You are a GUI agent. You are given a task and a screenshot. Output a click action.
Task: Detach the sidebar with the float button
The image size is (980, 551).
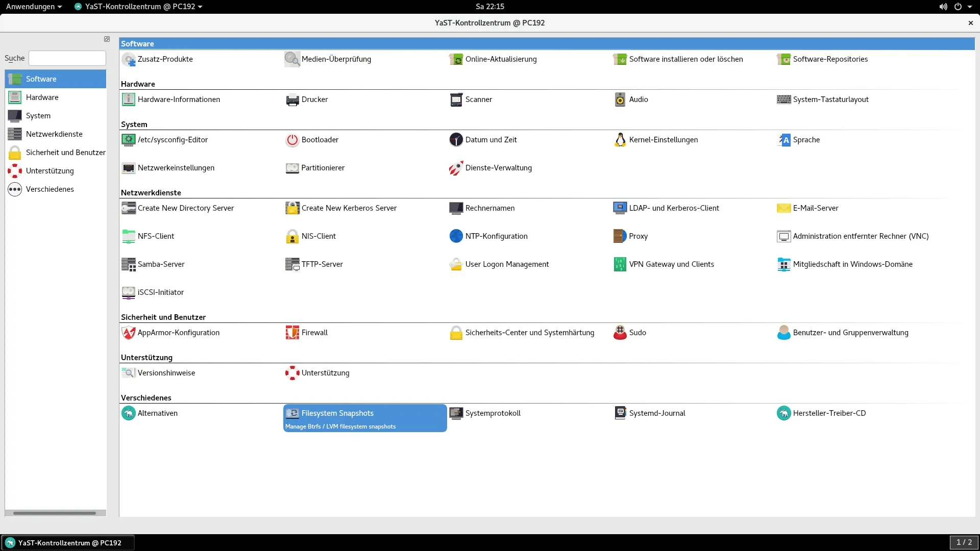(107, 39)
